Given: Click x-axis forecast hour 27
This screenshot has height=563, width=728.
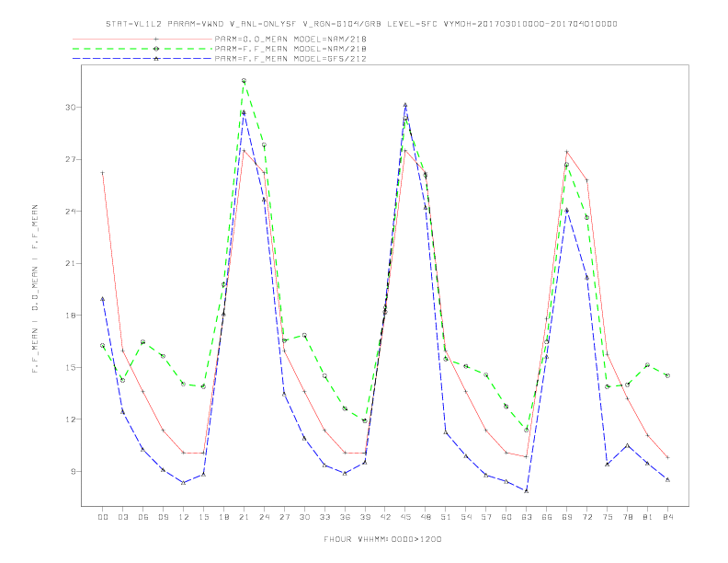Looking at the screenshot, I should 284,517.
